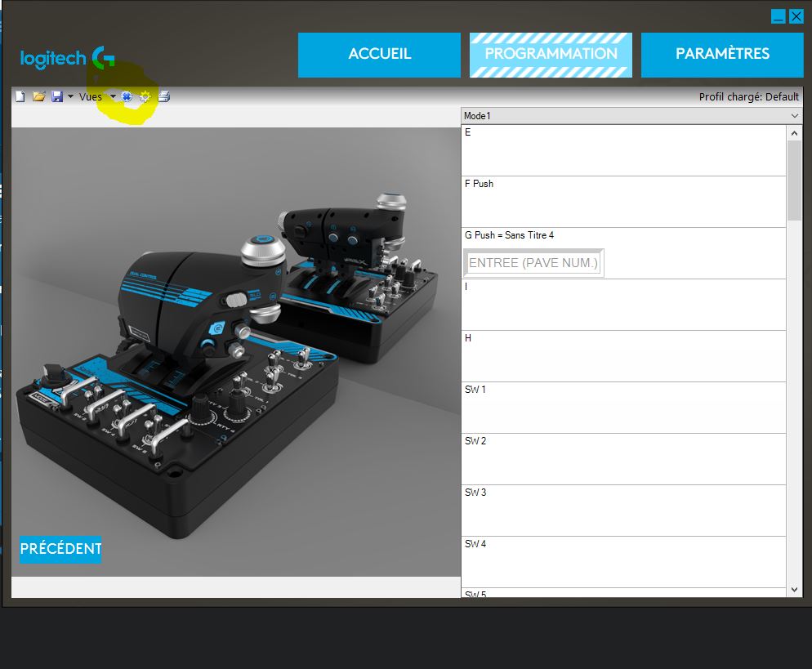Create a new profile with the blank page icon
Viewport: 812px width, 669px height.
tap(20, 97)
